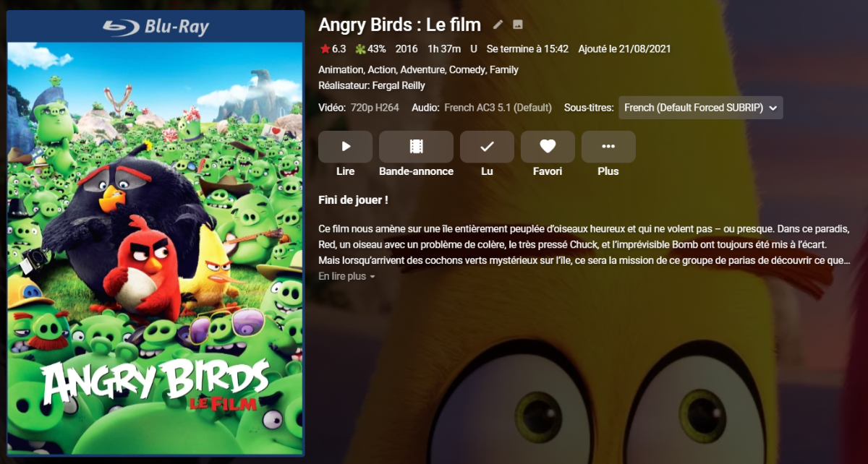The image size is (868, 464).
Task: Click the Angry Birds : Le film title
Action: tap(399, 25)
